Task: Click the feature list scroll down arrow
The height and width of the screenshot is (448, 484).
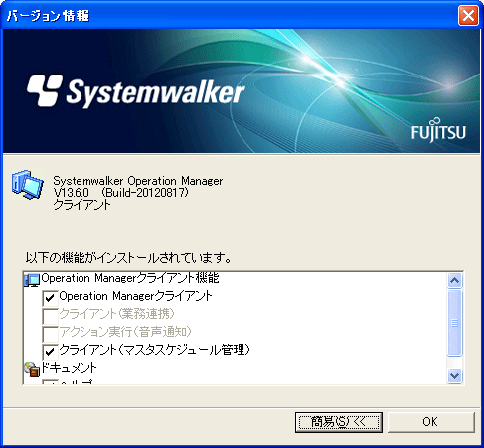Action: coord(454,376)
